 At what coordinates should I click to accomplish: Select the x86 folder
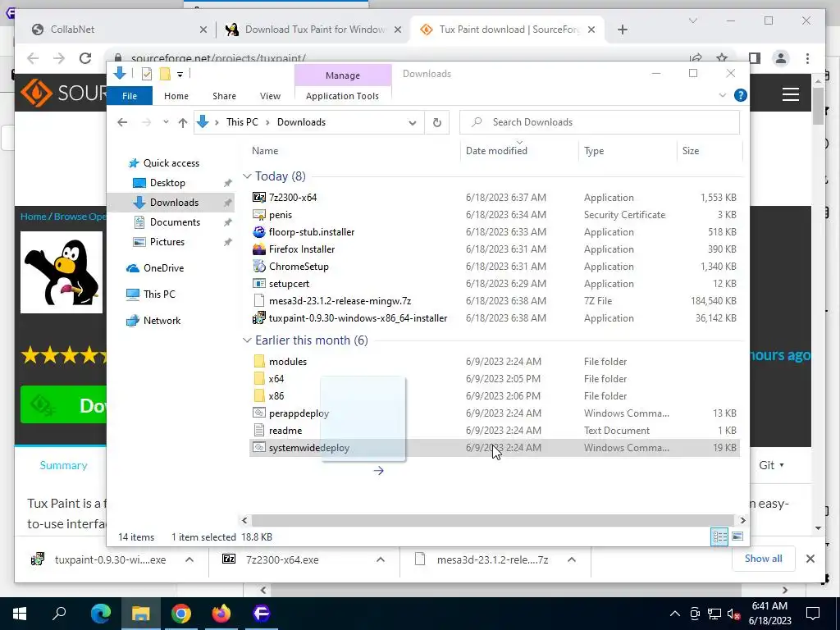tap(276, 396)
